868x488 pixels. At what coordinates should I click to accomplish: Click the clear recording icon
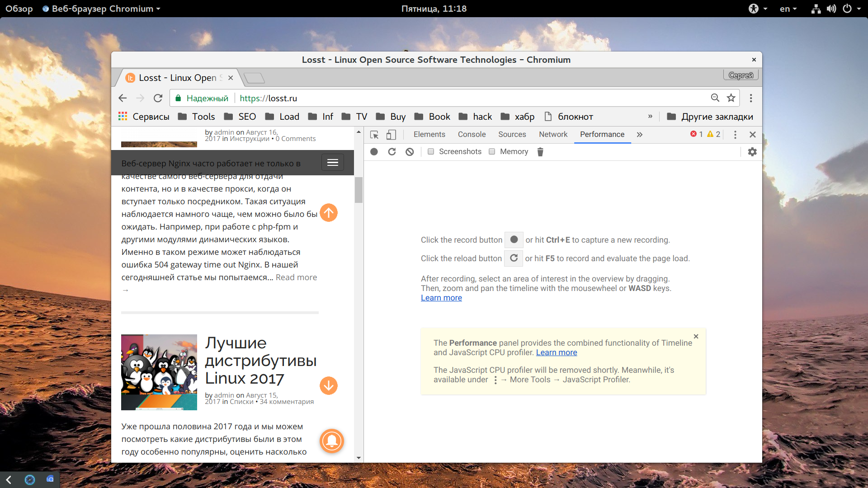pos(410,152)
